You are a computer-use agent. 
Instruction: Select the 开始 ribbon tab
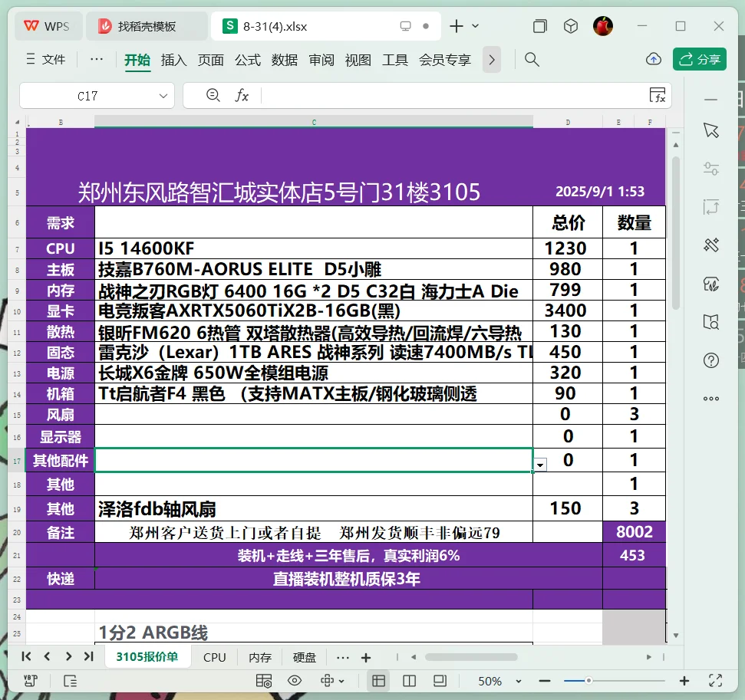(x=137, y=60)
